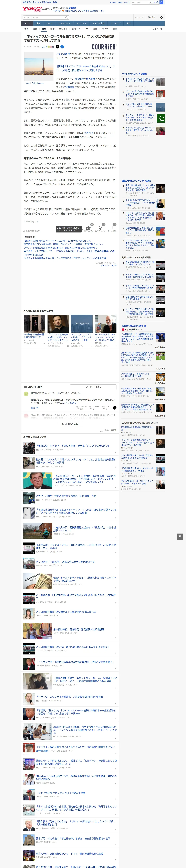Dismiss the 「ウクライナ鉱物資源の5割」 recommended card
This screenshot has height=868, width=186.
(68, 346)
